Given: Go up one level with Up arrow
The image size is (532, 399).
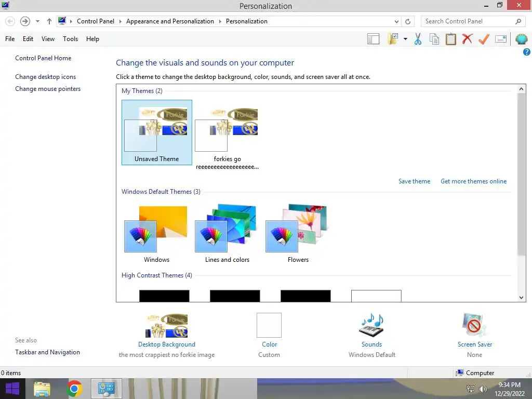Looking at the screenshot, I should pyautogui.click(x=49, y=21).
